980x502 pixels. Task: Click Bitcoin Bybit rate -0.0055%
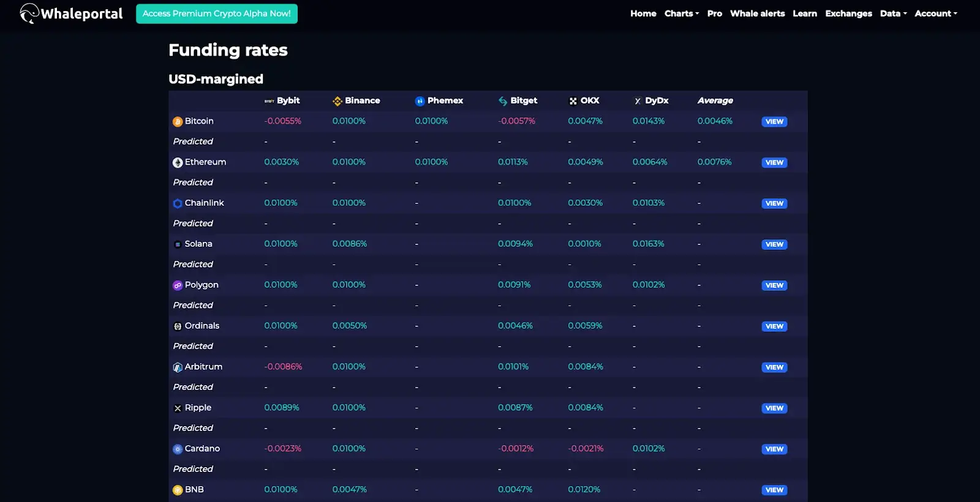point(282,121)
